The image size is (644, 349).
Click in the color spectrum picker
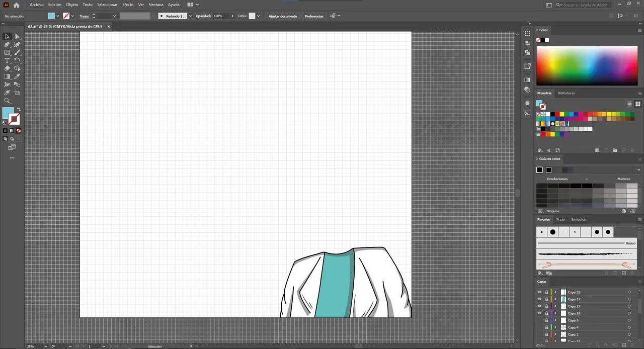click(x=587, y=66)
